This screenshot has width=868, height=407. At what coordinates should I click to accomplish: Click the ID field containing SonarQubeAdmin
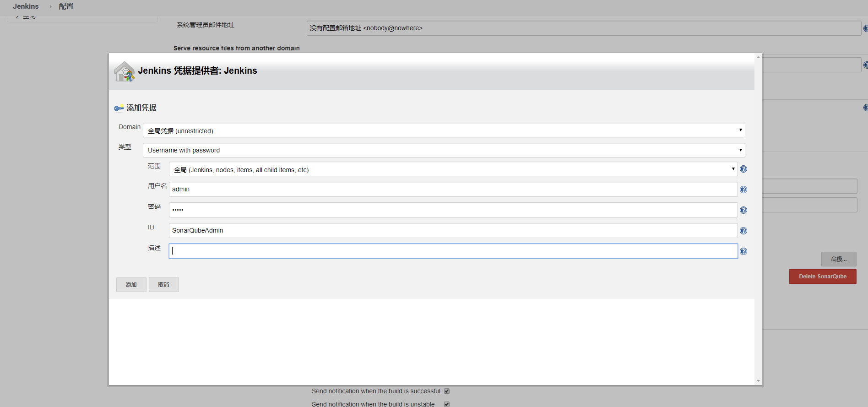pos(453,230)
